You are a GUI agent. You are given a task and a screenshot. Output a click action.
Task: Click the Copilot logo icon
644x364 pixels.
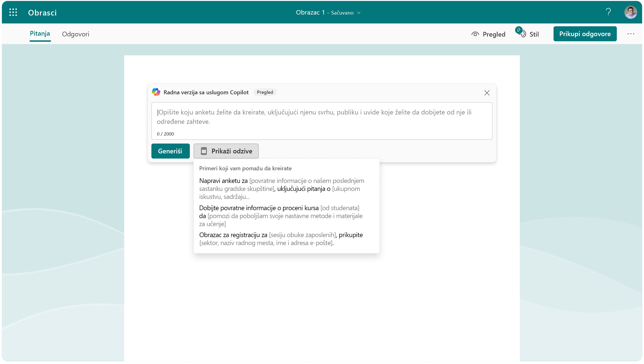156,92
